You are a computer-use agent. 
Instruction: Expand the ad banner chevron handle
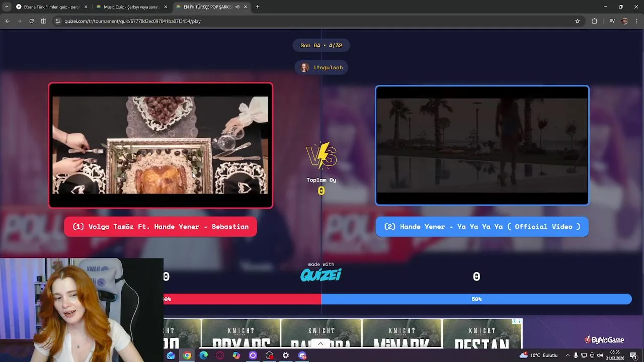(x=320, y=344)
